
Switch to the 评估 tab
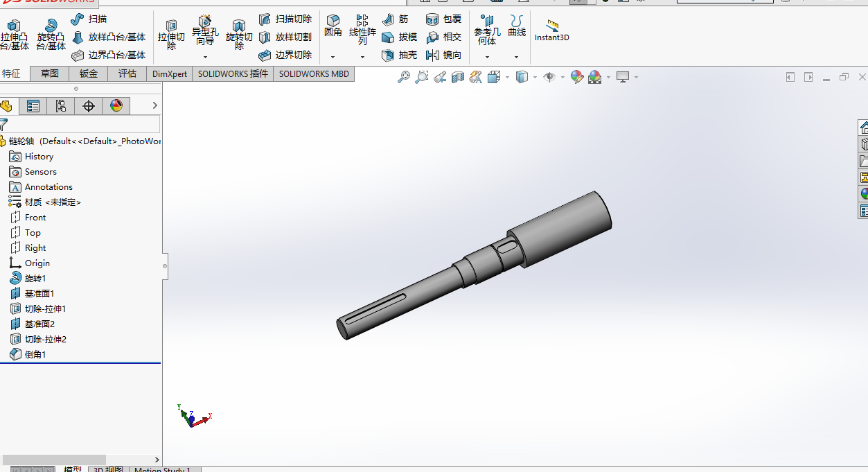click(127, 73)
